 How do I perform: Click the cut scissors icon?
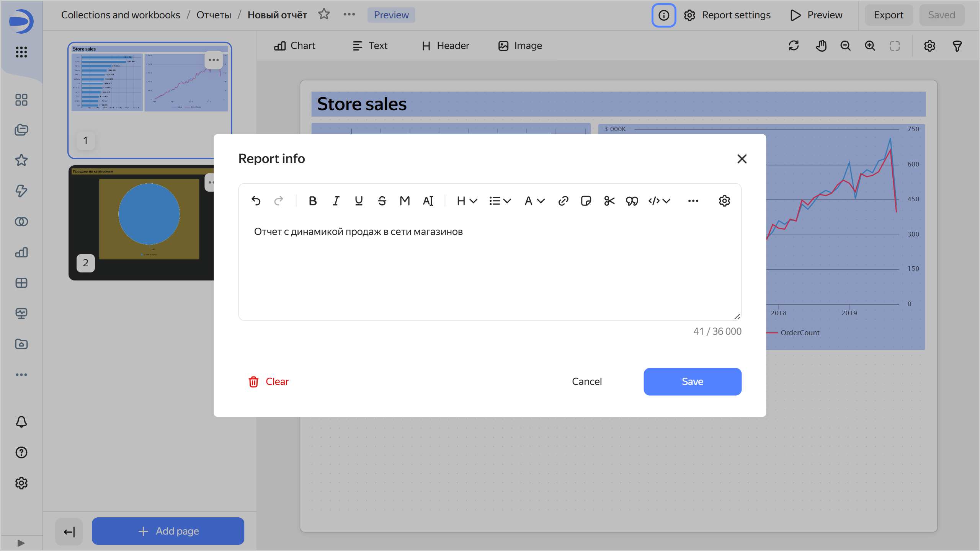[x=609, y=201]
